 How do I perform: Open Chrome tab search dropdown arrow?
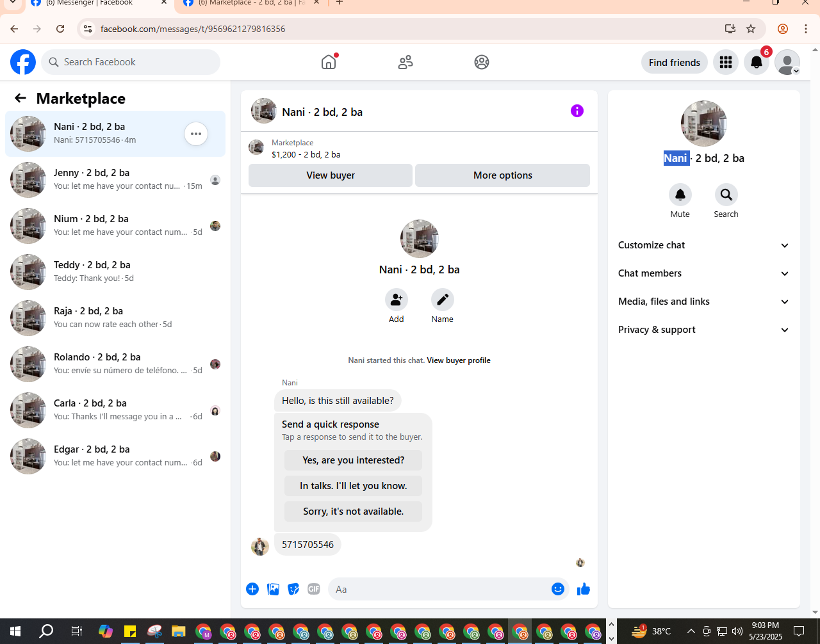[x=12, y=3]
